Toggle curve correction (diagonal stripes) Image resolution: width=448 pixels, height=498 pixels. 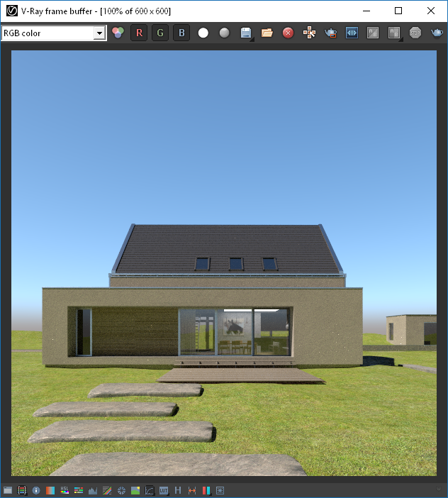(x=107, y=490)
